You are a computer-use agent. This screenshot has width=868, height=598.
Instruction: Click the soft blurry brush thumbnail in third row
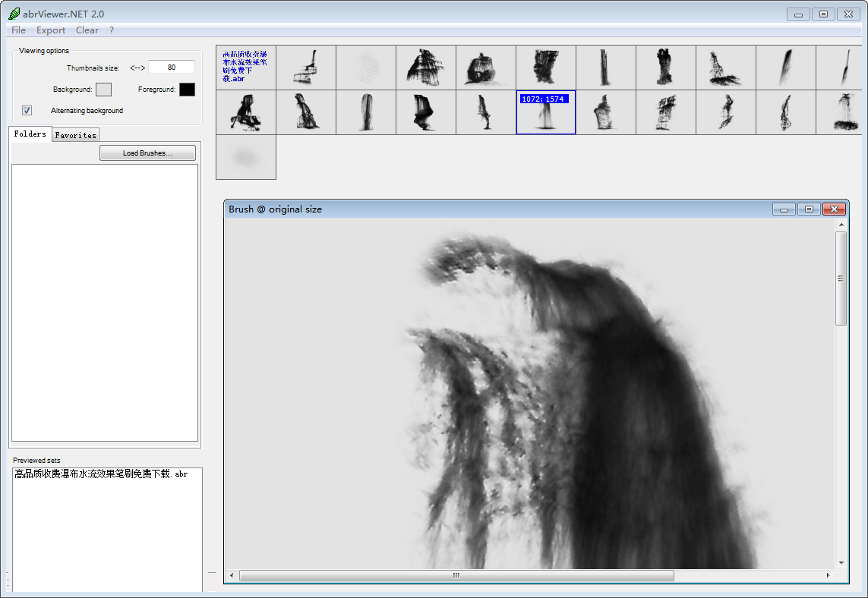coord(246,157)
